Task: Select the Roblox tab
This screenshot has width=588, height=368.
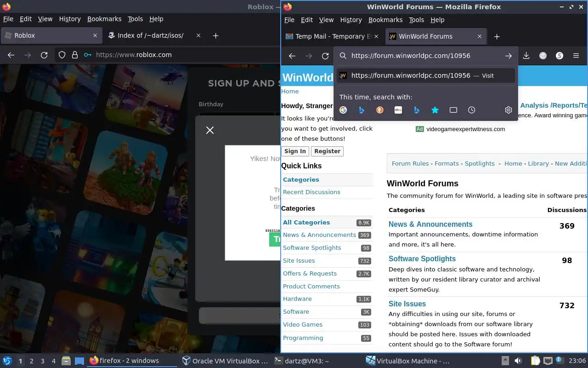Action: (x=51, y=35)
